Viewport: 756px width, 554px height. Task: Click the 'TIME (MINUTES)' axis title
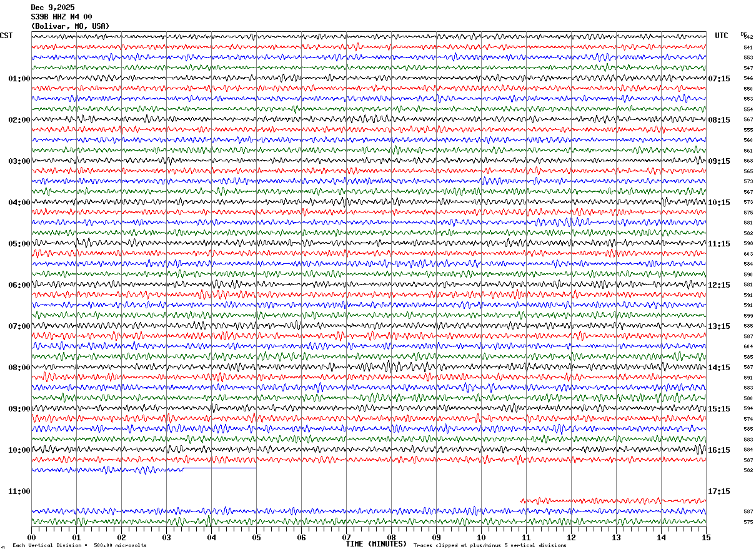376,544
